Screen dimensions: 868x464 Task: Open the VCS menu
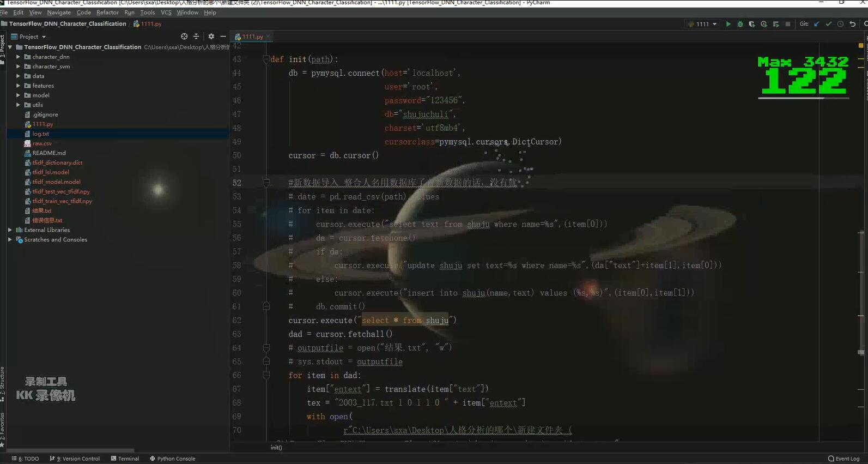(166, 13)
